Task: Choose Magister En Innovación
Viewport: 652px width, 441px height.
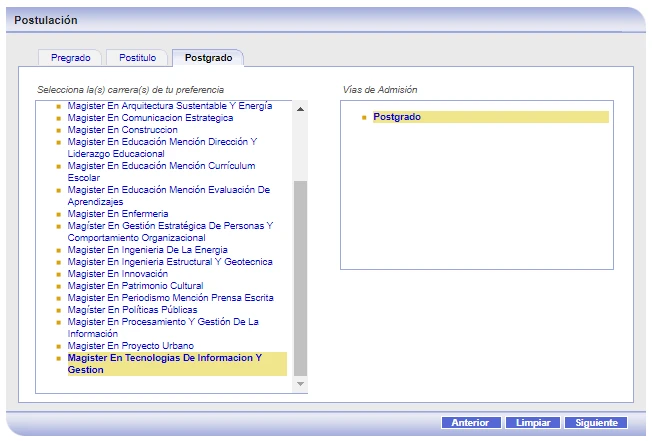Action: (117, 274)
